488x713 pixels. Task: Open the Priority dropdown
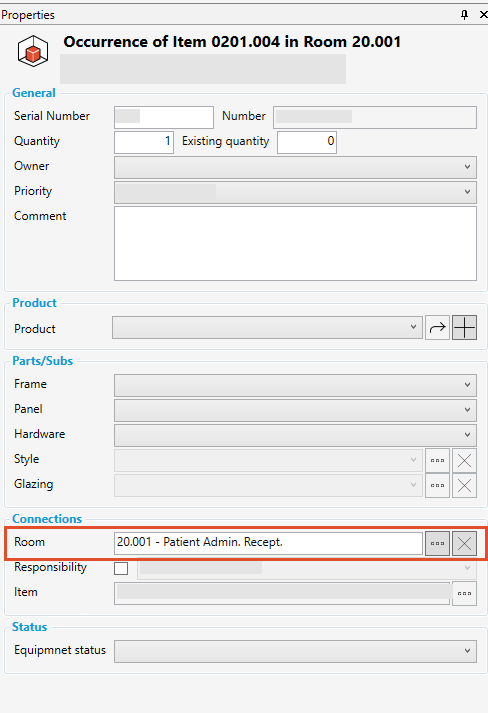(295, 192)
